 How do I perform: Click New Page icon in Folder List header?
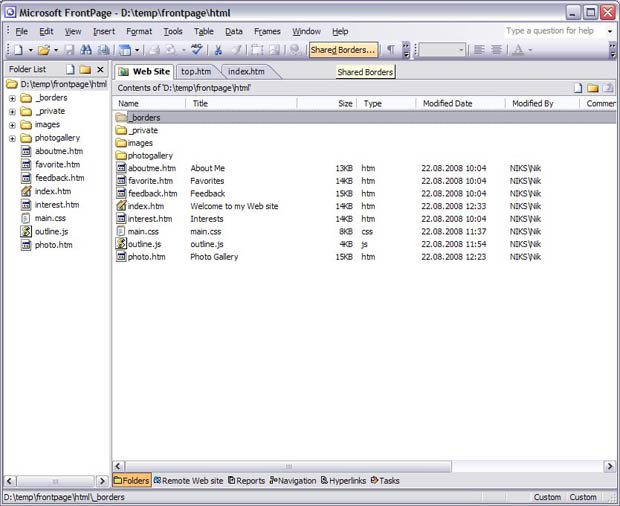[x=70, y=70]
